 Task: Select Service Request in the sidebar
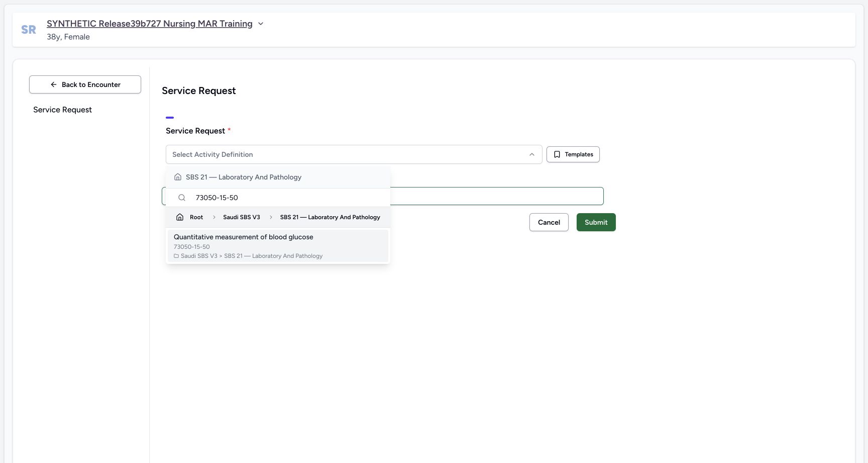point(62,110)
